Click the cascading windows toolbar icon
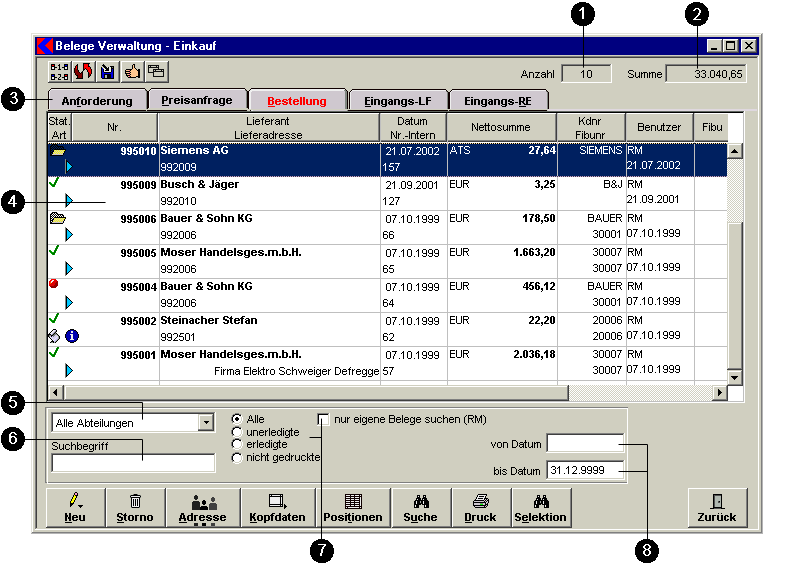 156,72
